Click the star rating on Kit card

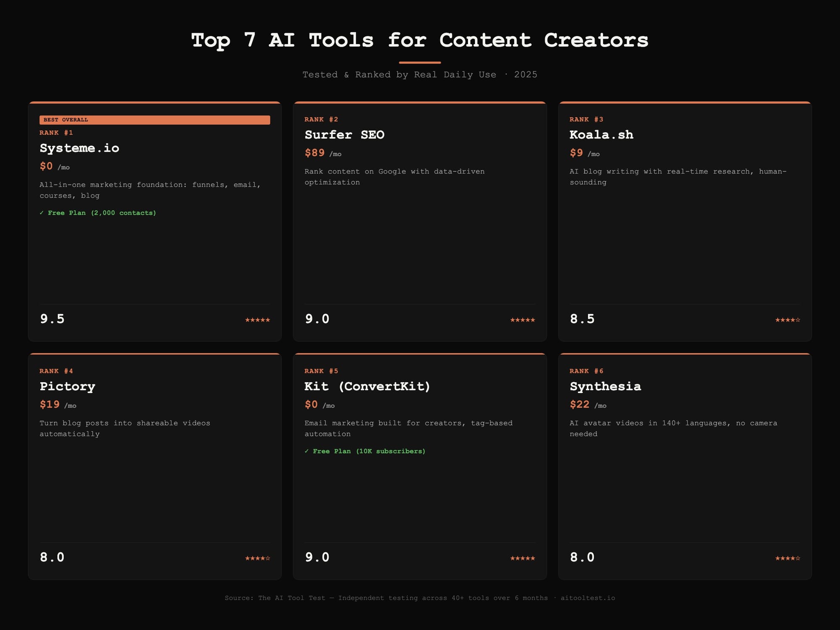pos(522,558)
